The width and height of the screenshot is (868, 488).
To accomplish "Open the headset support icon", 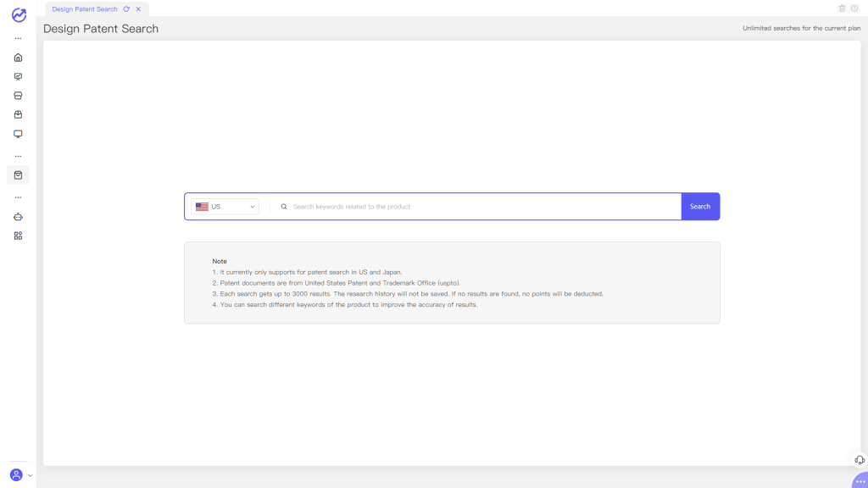I will click(860, 460).
